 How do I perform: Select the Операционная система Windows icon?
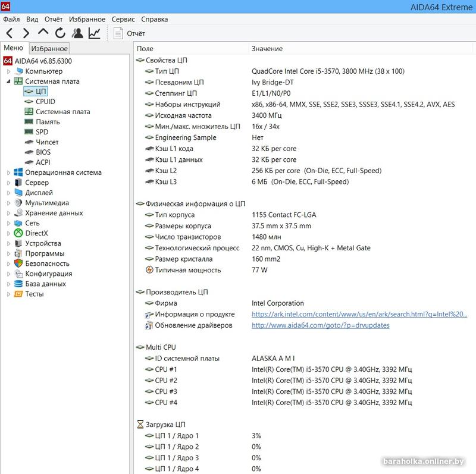pyautogui.click(x=18, y=172)
